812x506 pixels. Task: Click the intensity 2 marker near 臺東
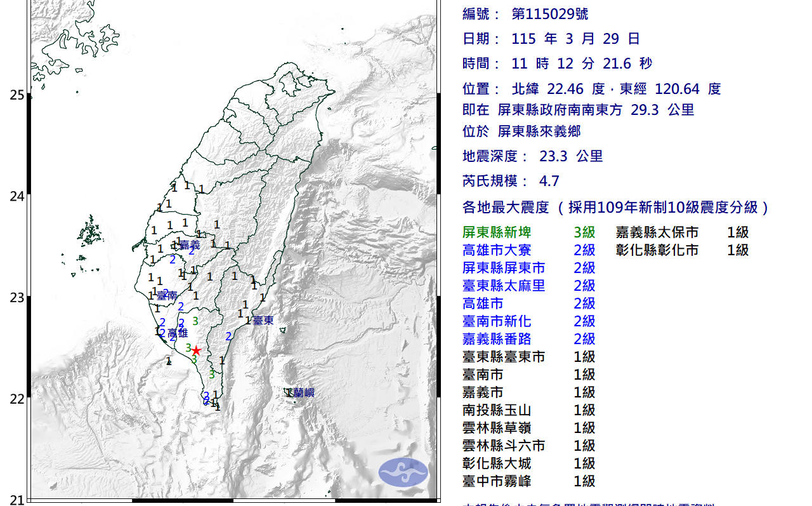(x=228, y=336)
